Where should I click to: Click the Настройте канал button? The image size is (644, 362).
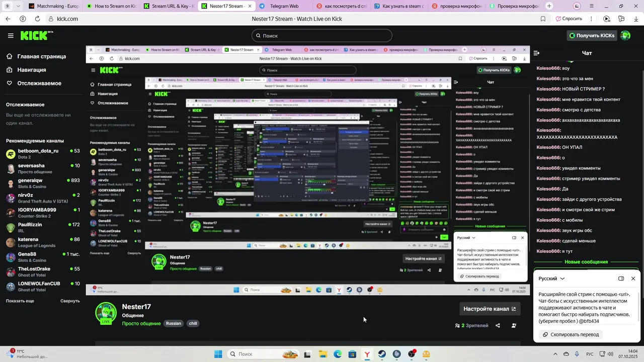pyautogui.click(x=490, y=309)
